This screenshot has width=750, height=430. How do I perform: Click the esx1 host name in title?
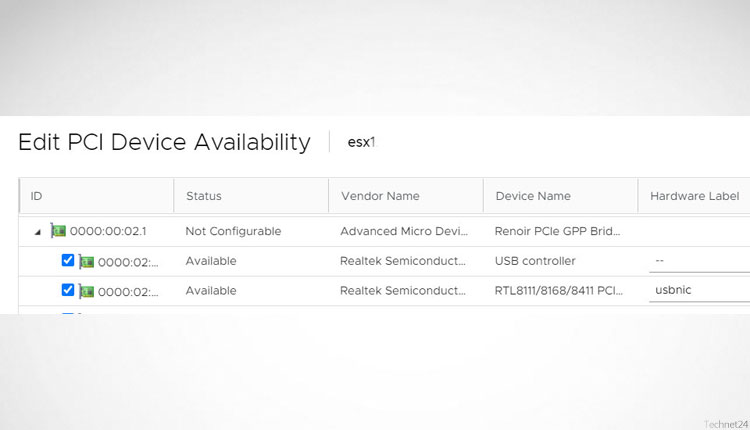(x=361, y=142)
